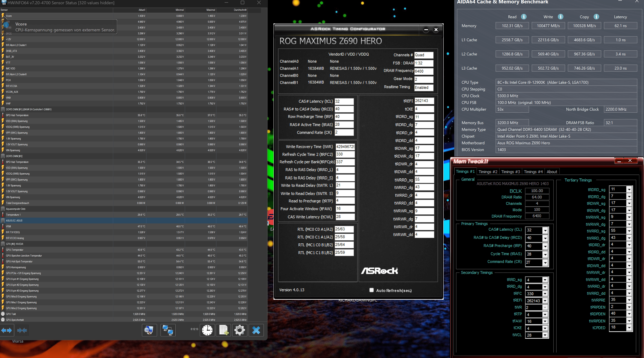
Task: Enable the Auto Refresh checkbox
Action: [x=372, y=290]
